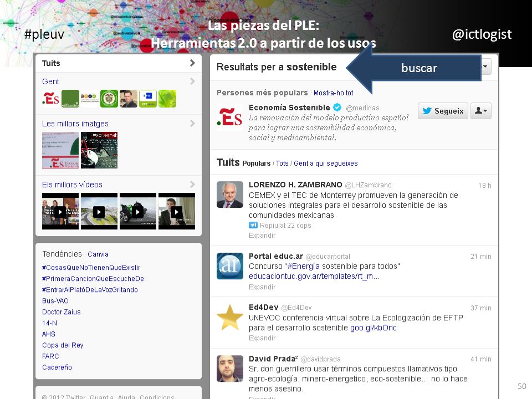Select the Tots tweets filter
532x399 pixels.
(x=282, y=163)
